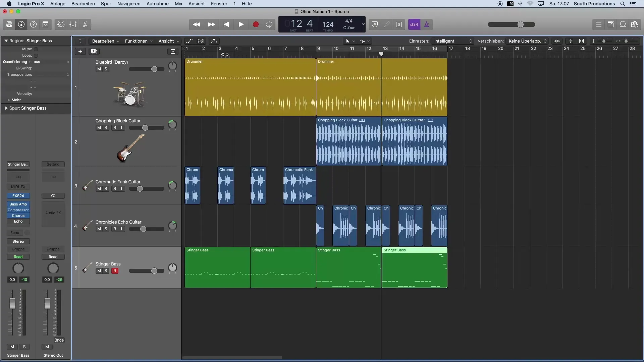Viewport: 644px width, 362px height.
Task: Click the Catch playhead icon
Action: coord(214,41)
